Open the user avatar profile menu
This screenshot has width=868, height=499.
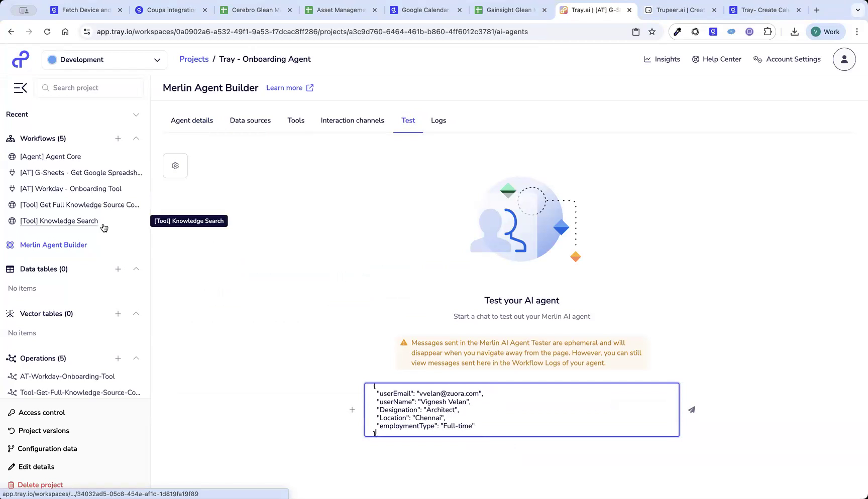click(x=844, y=59)
